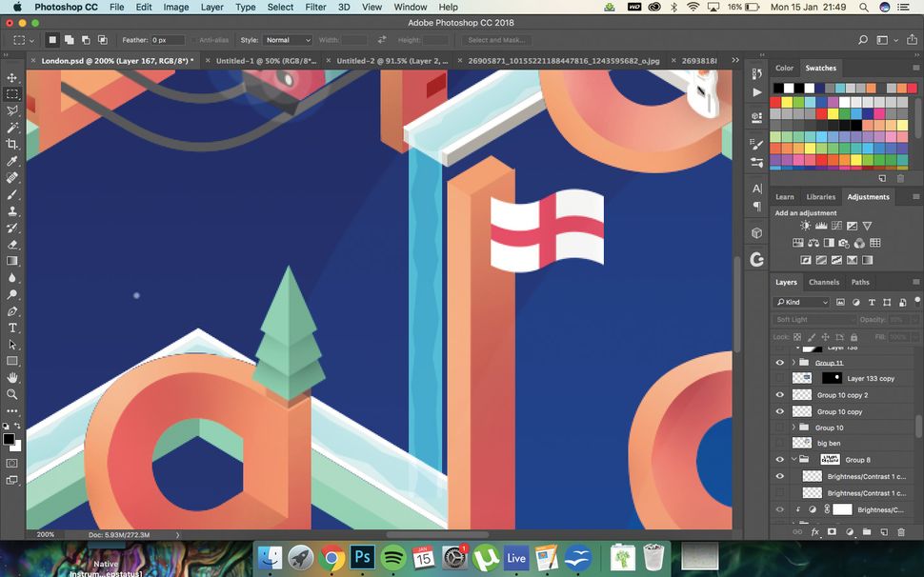This screenshot has width=924, height=577.
Task: Hide the Group 10 copy 2 layer
Action: pos(780,394)
